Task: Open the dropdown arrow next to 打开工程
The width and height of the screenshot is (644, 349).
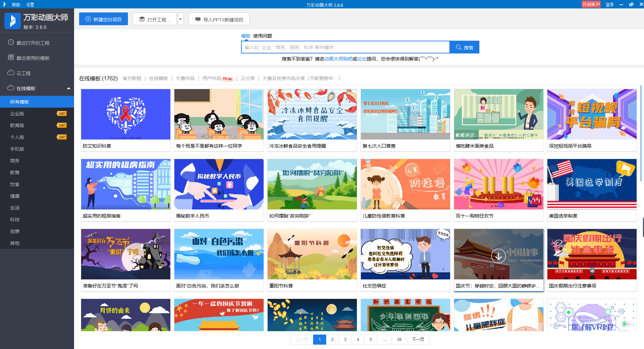Action: (180, 19)
